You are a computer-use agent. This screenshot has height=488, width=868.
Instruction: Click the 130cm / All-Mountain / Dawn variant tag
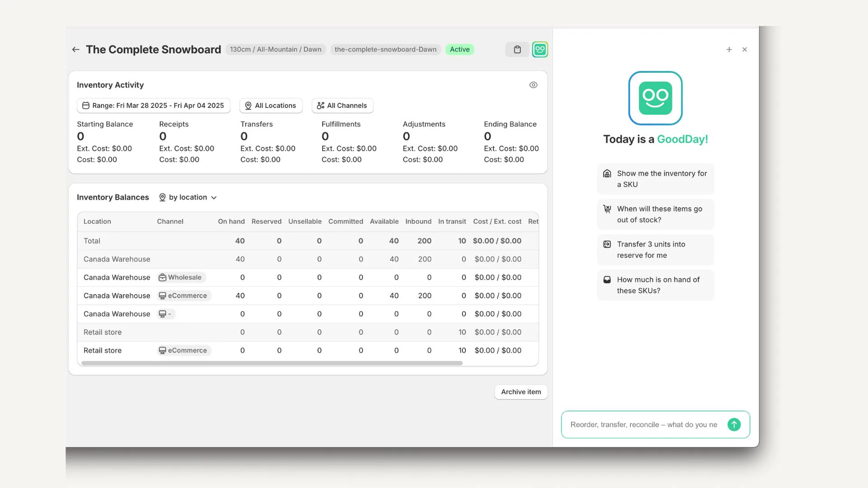(275, 49)
